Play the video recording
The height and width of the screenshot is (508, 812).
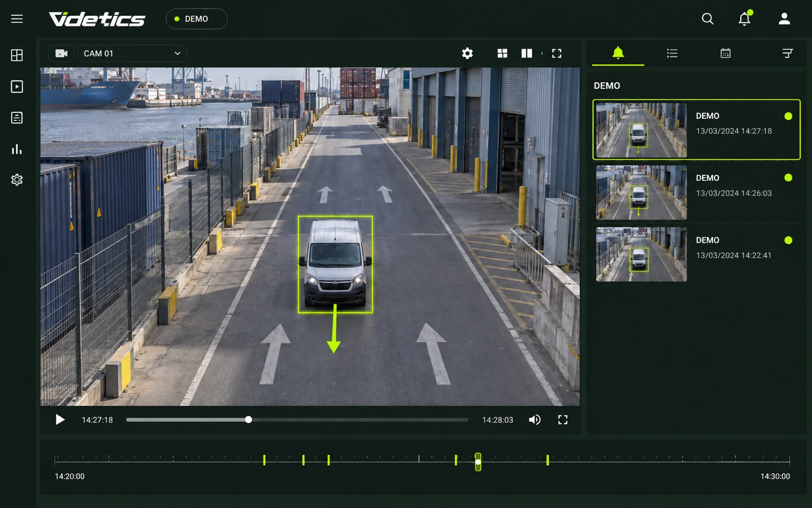(60, 420)
